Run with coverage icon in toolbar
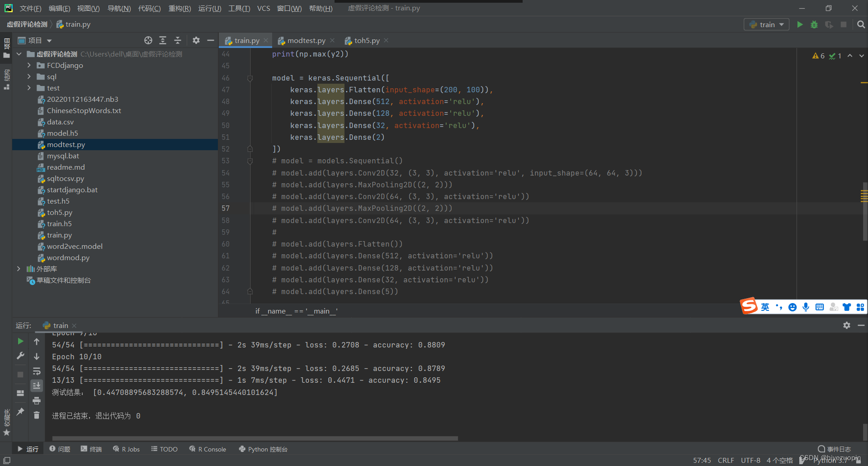This screenshot has width=868, height=466. tap(829, 24)
